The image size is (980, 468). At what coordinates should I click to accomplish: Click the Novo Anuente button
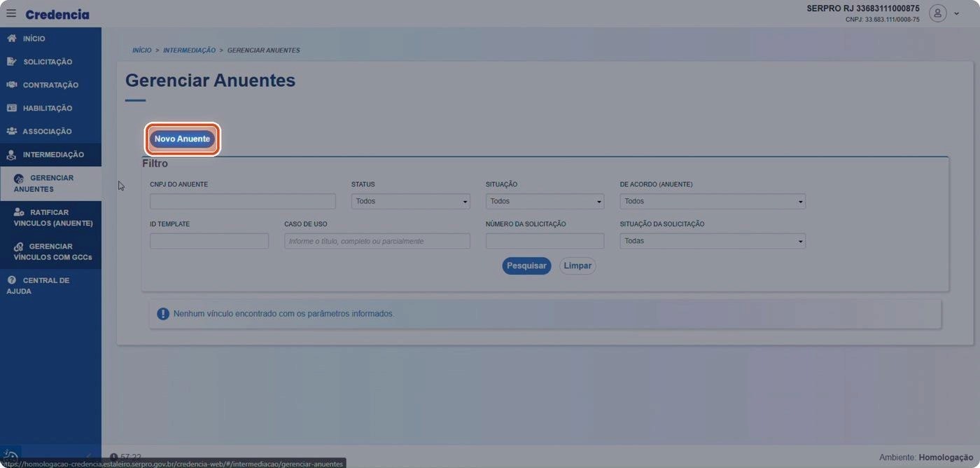click(x=182, y=139)
